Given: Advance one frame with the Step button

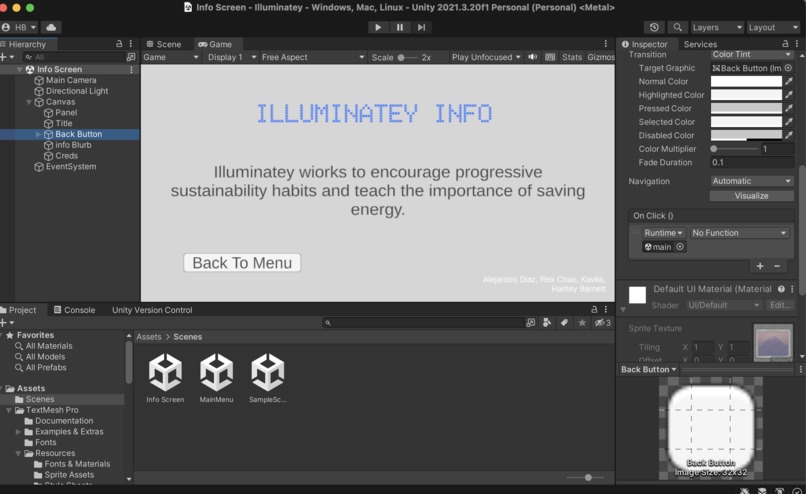Looking at the screenshot, I should click(x=422, y=27).
